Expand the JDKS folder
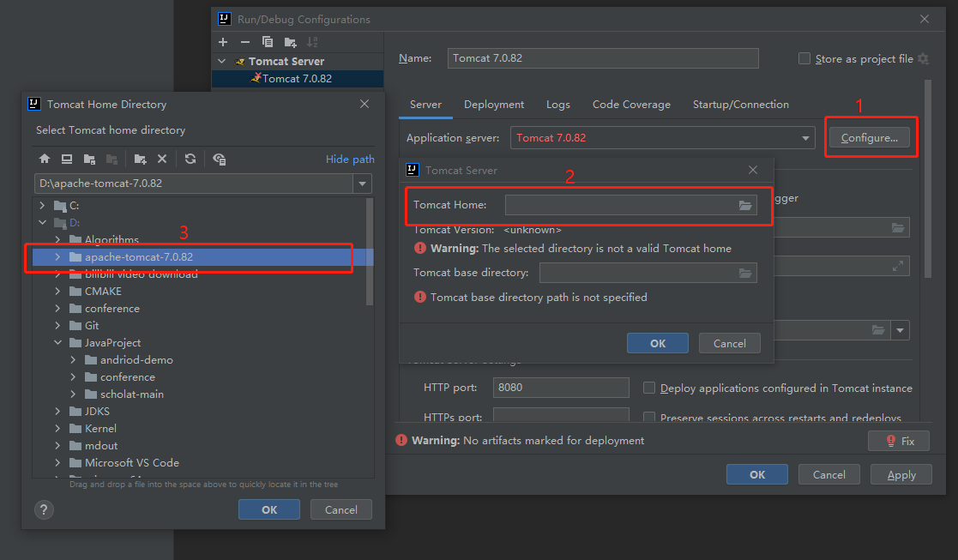The height and width of the screenshot is (560, 958). 57,411
